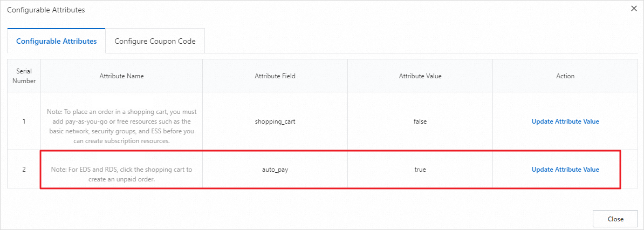
Task: Click the shopping cart note text in row 1
Action: [121, 126]
